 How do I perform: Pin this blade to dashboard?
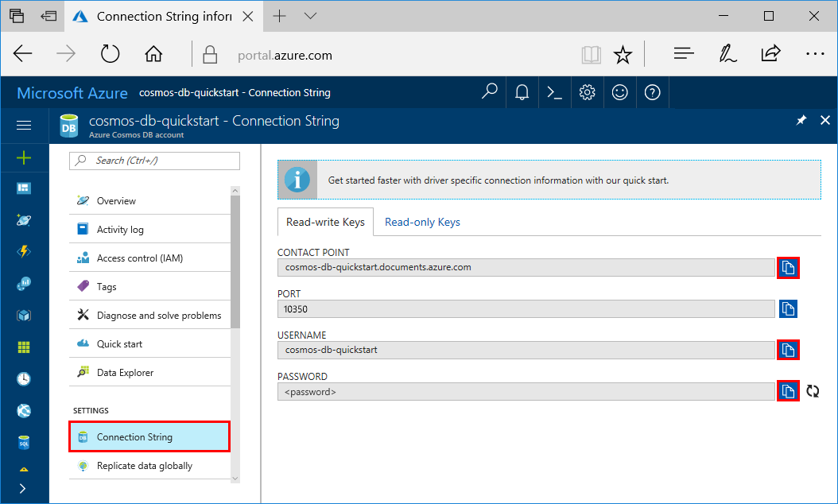pyautogui.click(x=801, y=120)
